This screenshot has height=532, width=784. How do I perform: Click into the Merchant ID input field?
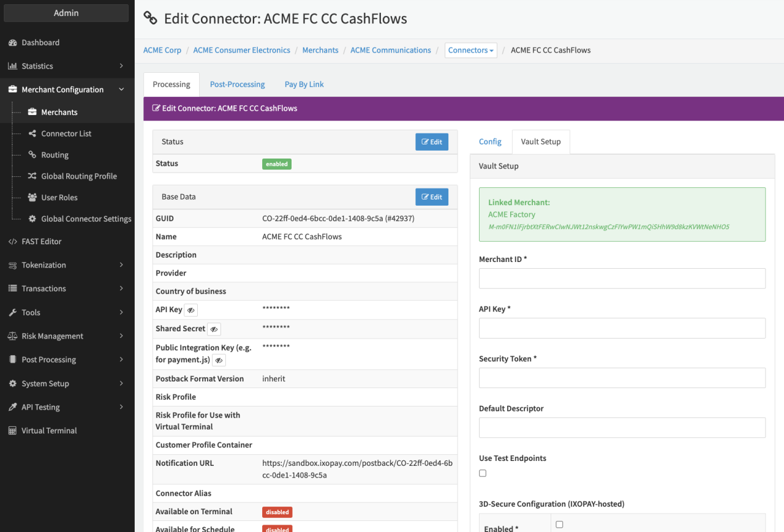622,279
